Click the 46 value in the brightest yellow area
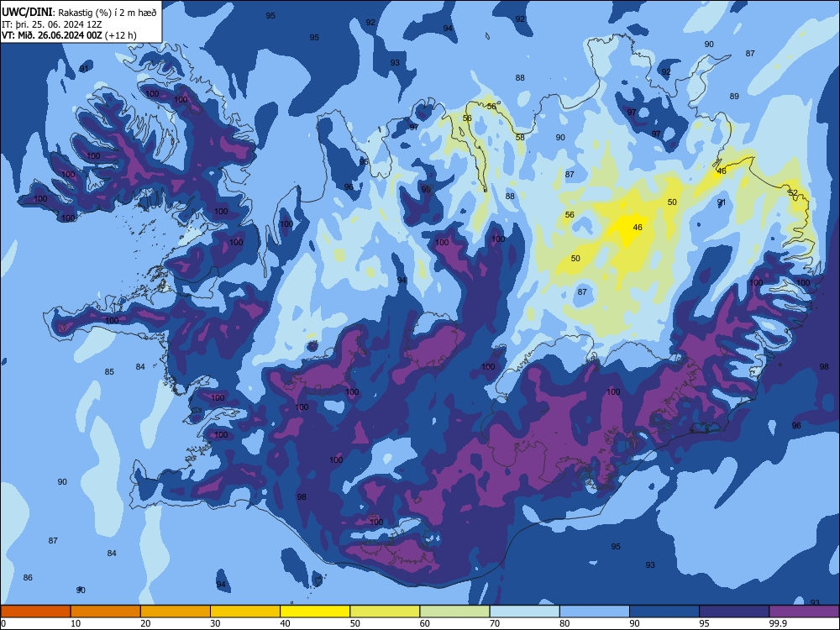 [637, 227]
